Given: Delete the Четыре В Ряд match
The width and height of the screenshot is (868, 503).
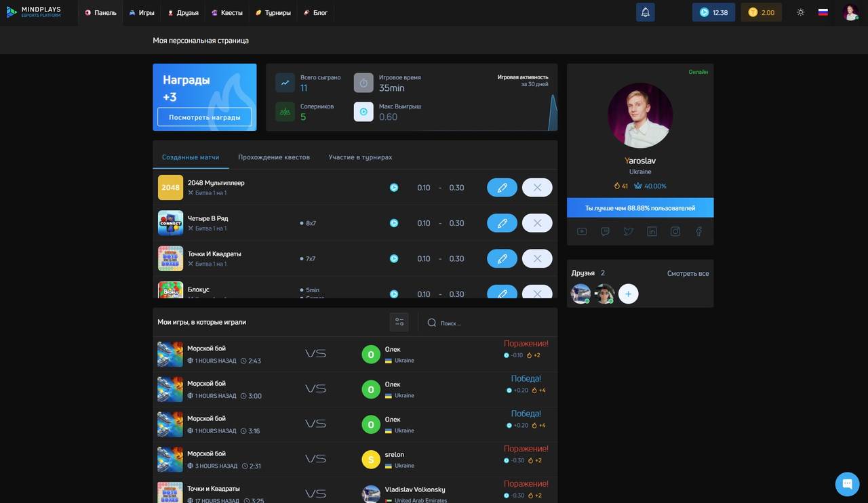Looking at the screenshot, I should coord(537,223).
